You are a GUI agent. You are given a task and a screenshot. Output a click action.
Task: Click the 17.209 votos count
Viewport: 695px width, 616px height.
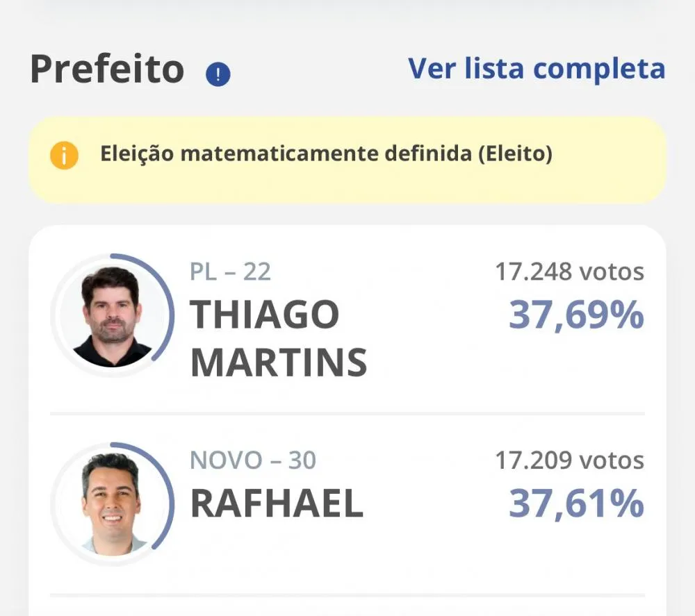570,460
